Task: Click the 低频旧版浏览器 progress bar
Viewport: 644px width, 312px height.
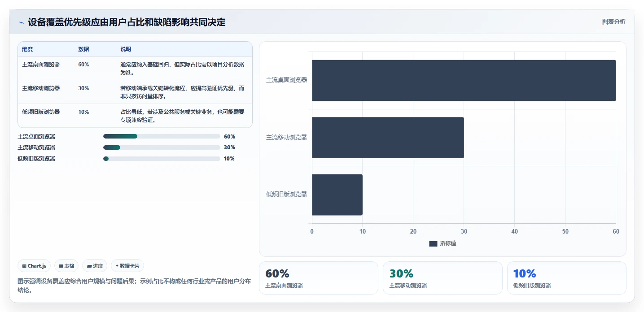Action: coord(162,159)
